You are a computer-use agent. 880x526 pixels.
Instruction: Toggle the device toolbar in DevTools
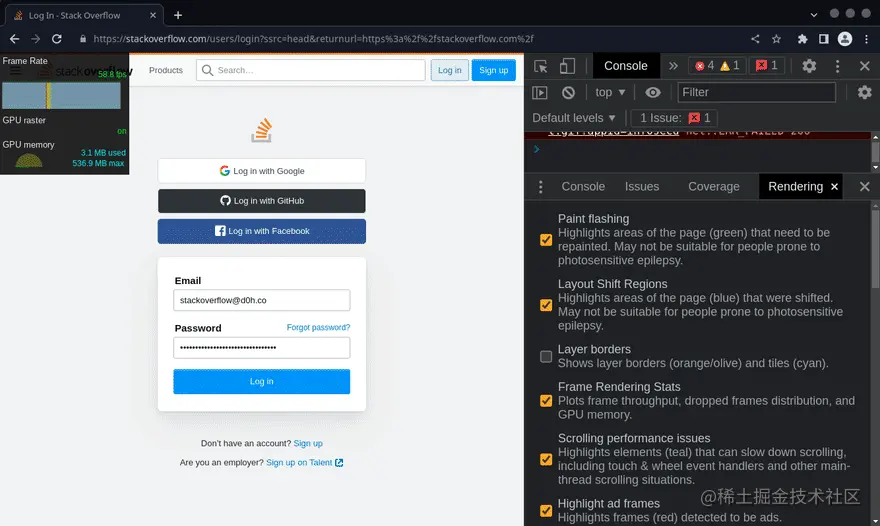[x=567, y=66]
